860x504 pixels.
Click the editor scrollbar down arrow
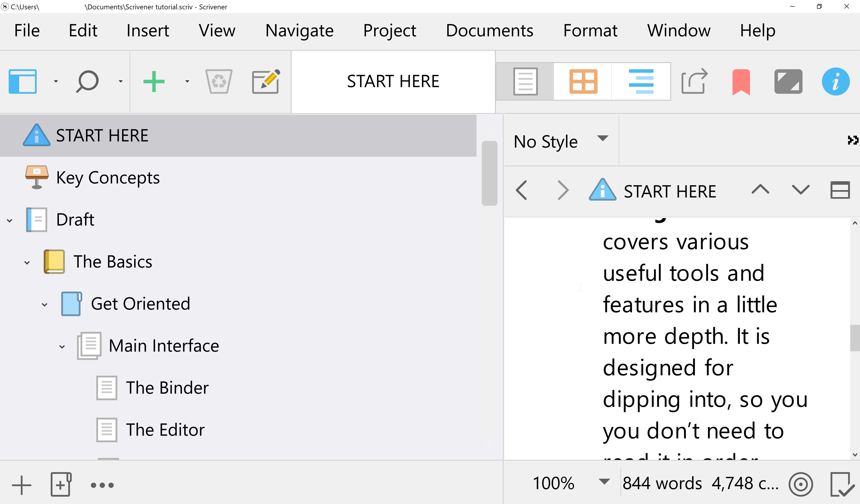pos(855,454)
